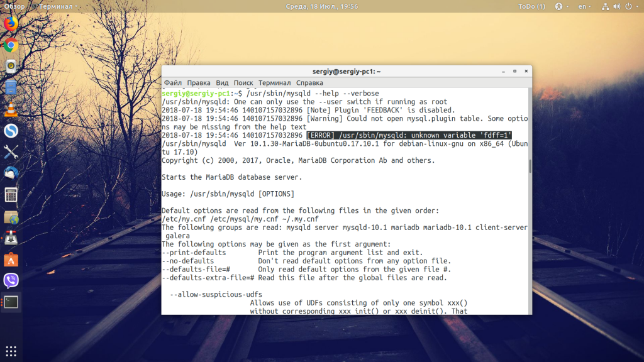Open the calculator app in dock
This screenshot has width=644, height=362.
pos(11,195)
